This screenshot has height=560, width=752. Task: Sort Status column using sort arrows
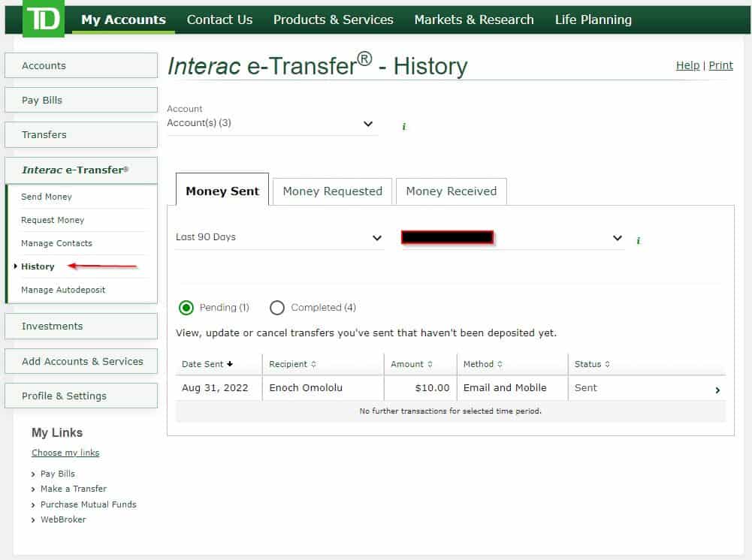point(607,364)
